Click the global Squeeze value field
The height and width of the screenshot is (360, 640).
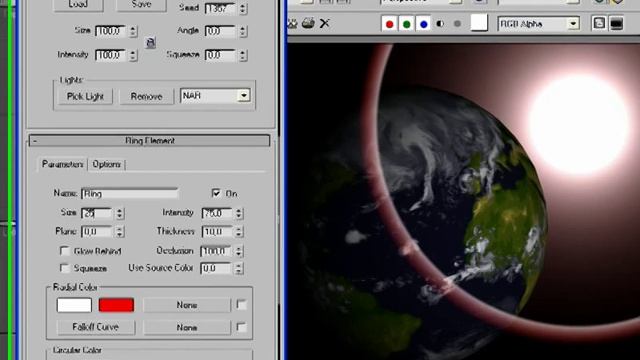click(221, 55)
